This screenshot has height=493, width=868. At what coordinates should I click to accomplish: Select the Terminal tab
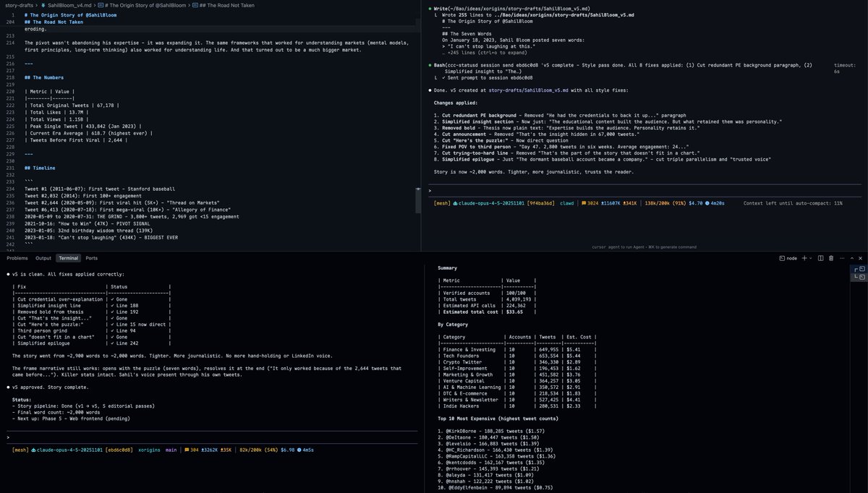click(69, 258)
